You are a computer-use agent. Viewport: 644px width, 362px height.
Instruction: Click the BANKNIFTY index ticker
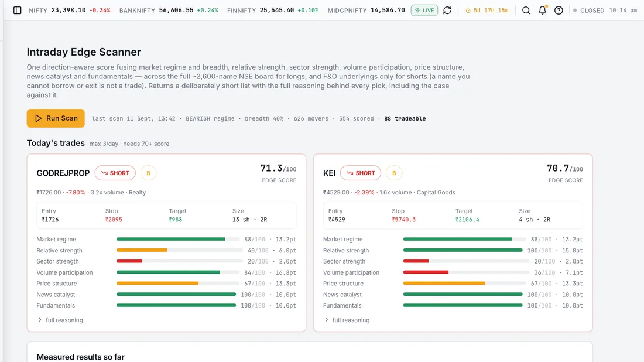pos(169,11)
